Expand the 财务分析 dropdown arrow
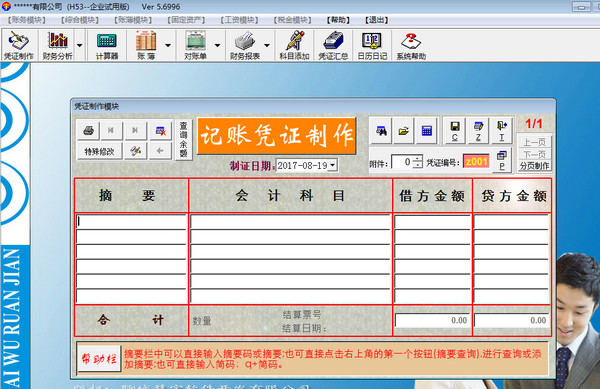 pos(80,45)
